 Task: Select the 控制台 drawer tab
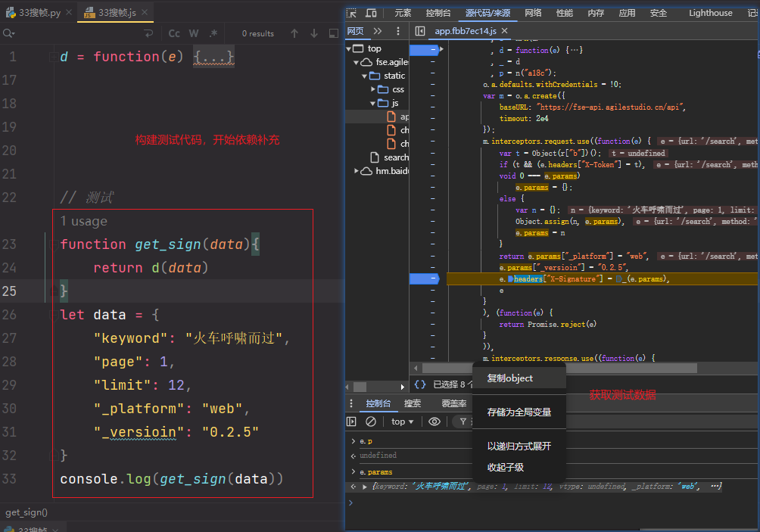tap(378, 403)
